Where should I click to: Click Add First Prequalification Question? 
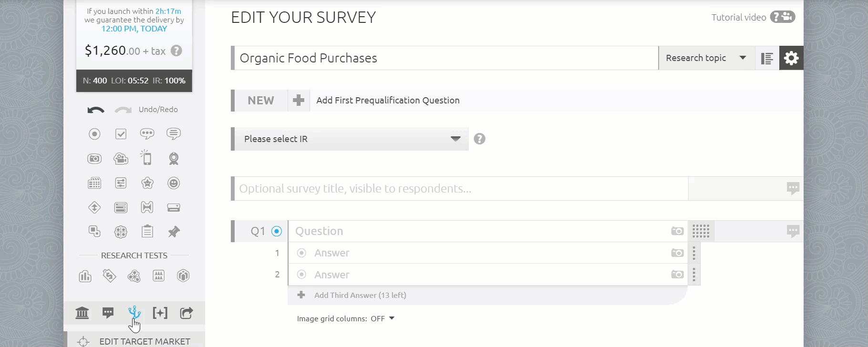387,101
